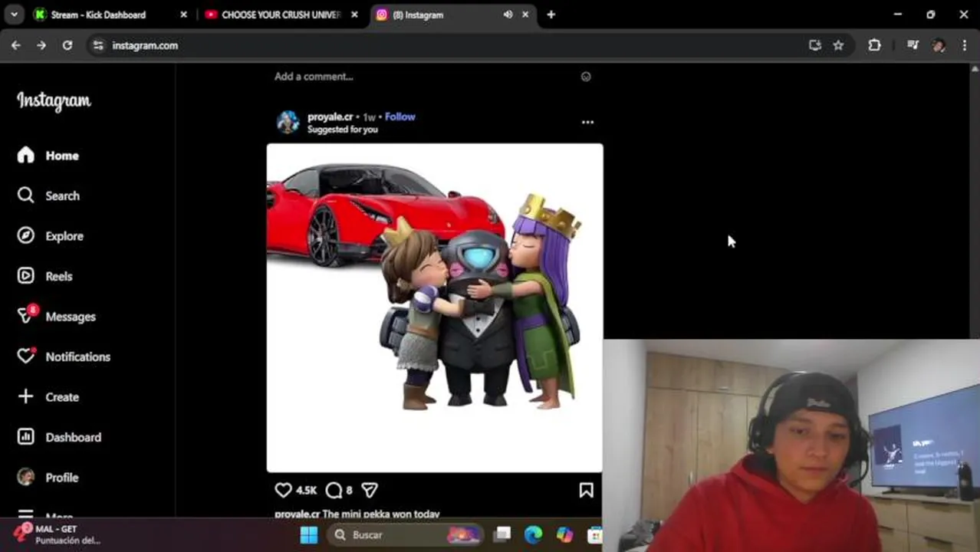This screenshot has height=552, width=980.
Task: Open Profile avatar in sidebar
Action: coord(26,477)
